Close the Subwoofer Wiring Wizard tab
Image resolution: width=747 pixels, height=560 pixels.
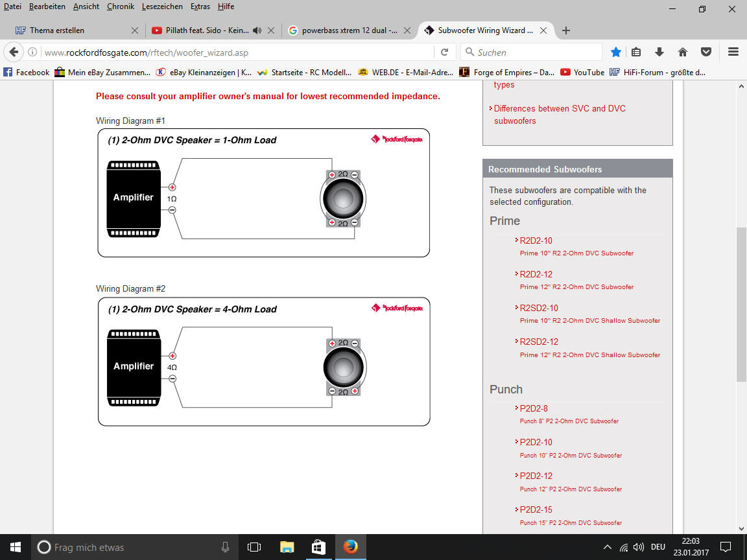point(543,30)
